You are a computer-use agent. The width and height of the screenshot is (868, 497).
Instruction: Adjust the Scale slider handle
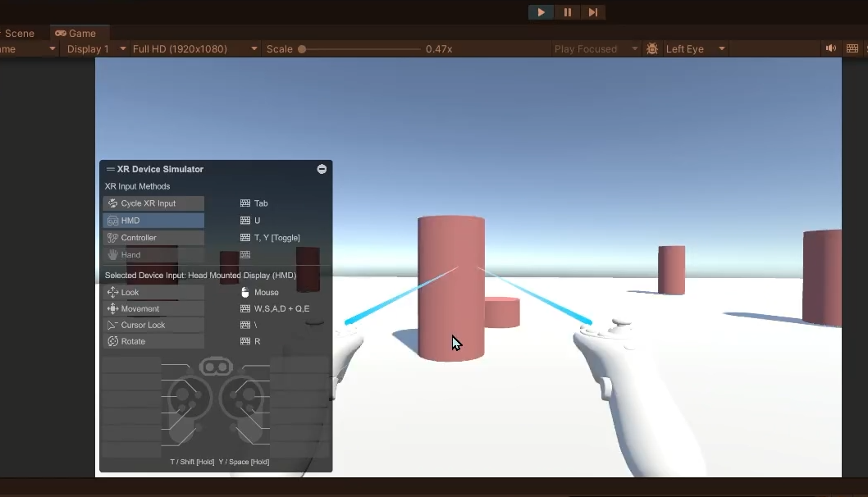pyautogui.click(x=302, y=48)
